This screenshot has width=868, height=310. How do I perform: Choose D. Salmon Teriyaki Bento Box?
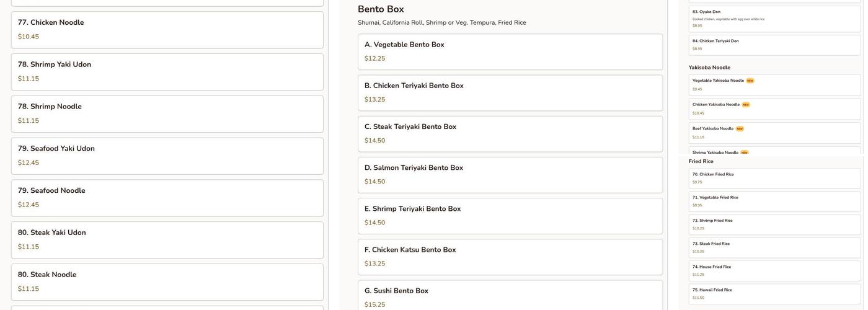tap(510, 175)
